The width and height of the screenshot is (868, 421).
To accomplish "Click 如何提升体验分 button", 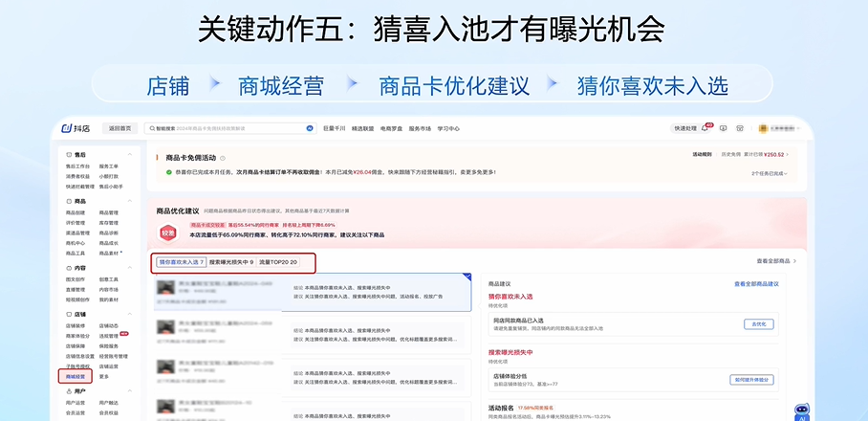I will (752, 380).
